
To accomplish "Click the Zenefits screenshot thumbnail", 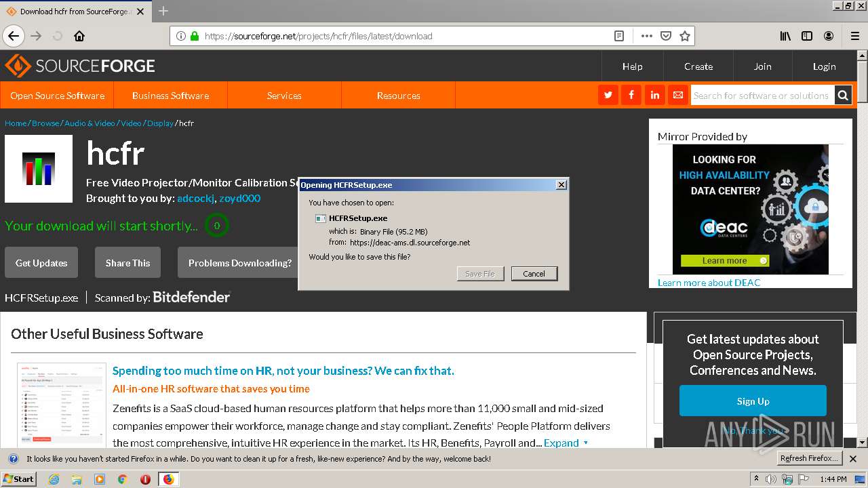I will [62, 405].
